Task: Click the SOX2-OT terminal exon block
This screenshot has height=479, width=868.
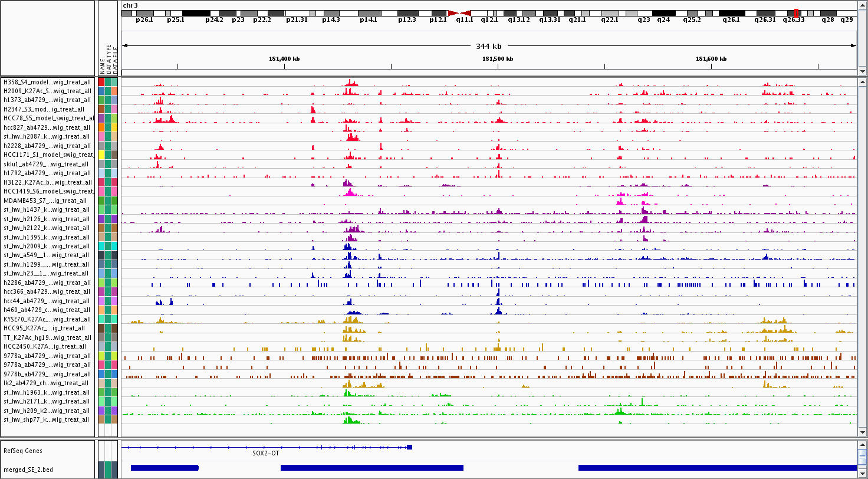Action: point(409,447)
